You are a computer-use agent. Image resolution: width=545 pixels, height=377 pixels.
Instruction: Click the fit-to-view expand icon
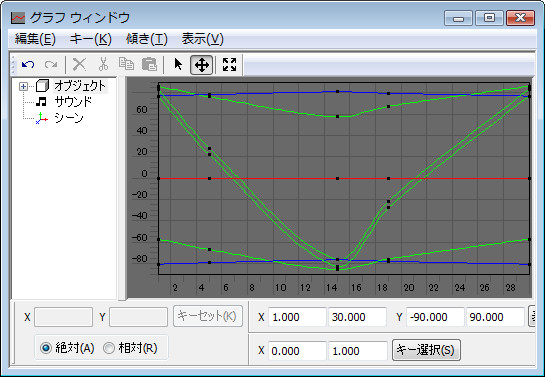tap(229, 65)
